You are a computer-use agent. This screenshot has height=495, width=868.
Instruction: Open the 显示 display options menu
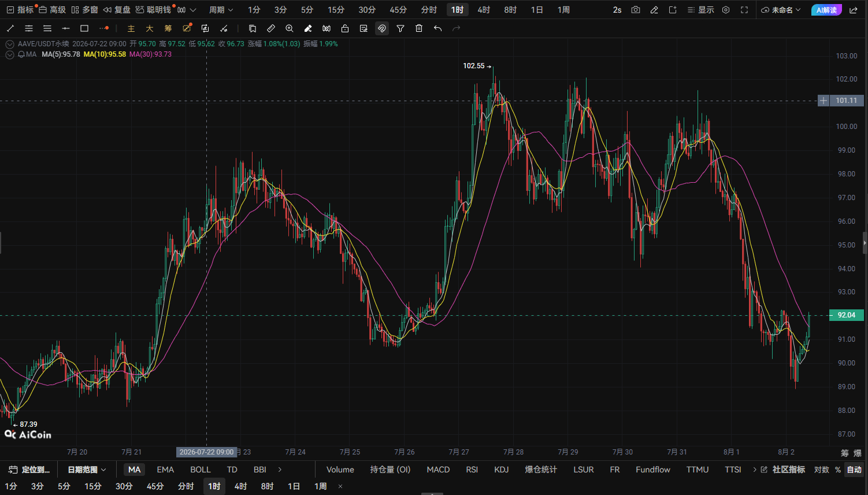pyautogui.click(x=701, y=10)
